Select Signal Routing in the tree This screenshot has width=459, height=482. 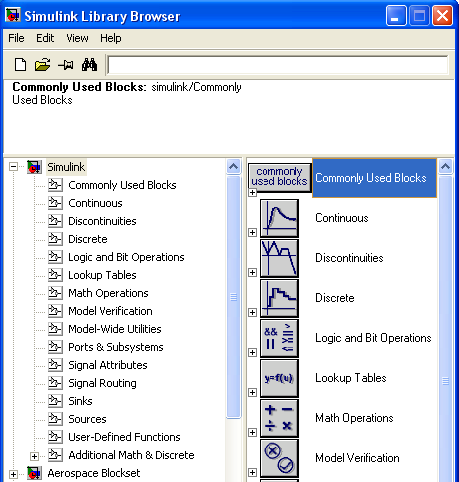102,383
